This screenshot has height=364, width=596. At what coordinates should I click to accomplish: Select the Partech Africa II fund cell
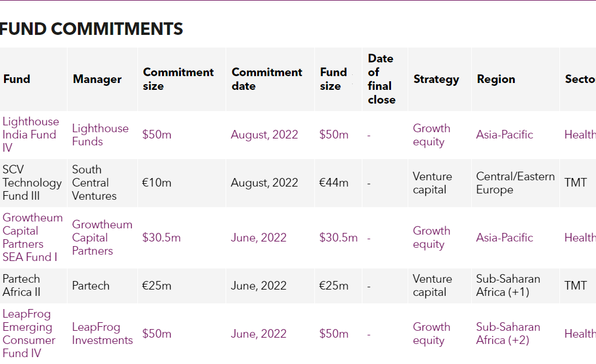coord(22,286)
